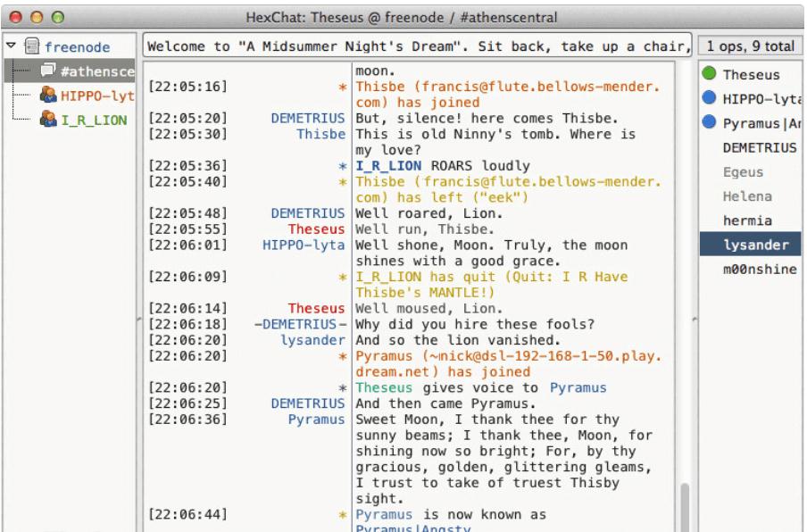Click Theseus in 'gives voice to' line
Screen dimensions: 807x532
[x=384, y=387]
